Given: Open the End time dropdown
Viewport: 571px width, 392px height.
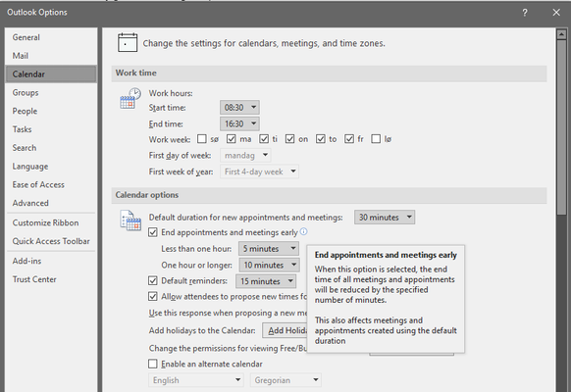Looking at the screenshot, I should [239, 124].
